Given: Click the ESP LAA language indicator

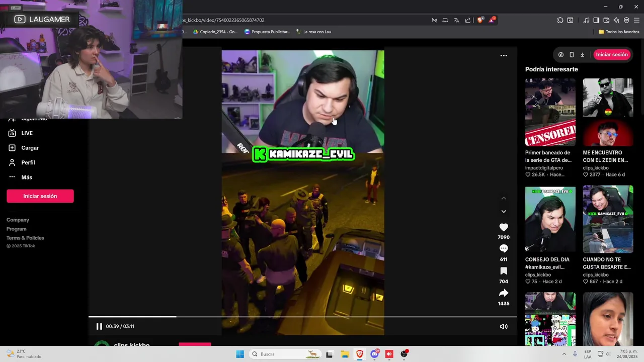Looking at the screenshot, I should (x=588, y=354).
